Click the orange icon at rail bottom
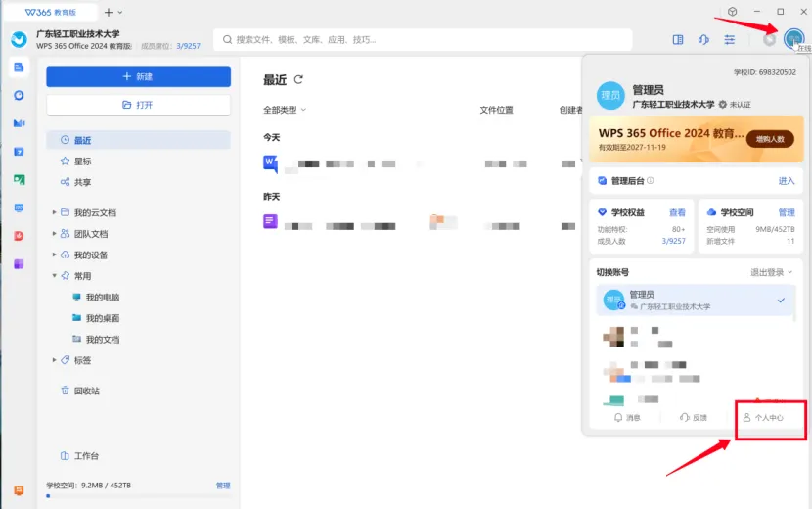Image resolution: width=812 pixels, height=509 pixels. 19,490
